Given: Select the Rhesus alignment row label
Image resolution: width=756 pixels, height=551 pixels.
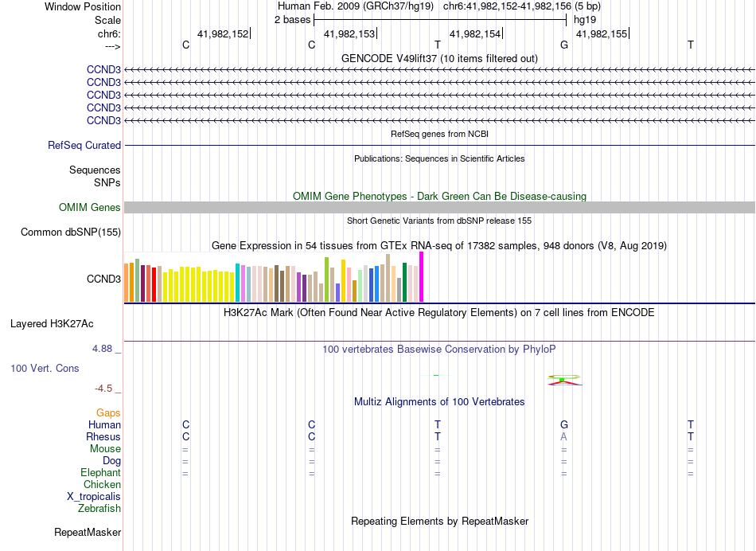Looking at the screenshot, I should pyautogui.click(x=103, y=436).
